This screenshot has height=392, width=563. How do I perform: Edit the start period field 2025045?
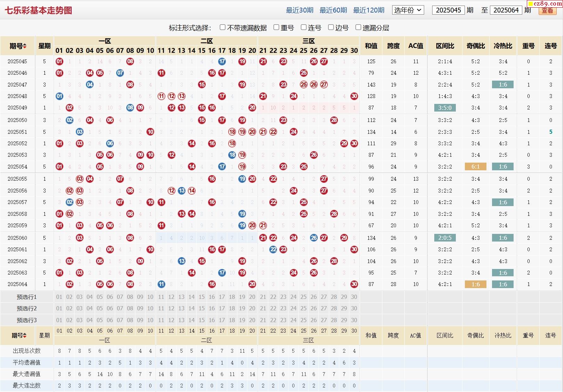pos(448,10)
